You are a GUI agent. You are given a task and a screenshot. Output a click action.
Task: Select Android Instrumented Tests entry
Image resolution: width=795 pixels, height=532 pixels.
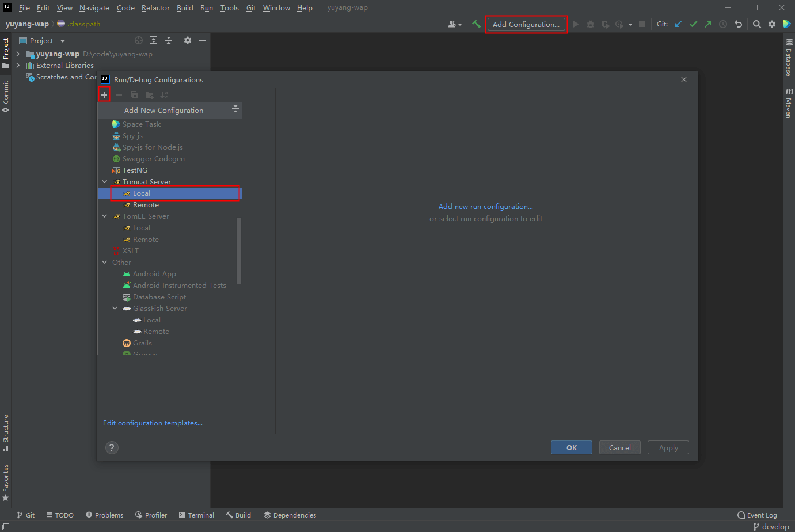(170, 286)
